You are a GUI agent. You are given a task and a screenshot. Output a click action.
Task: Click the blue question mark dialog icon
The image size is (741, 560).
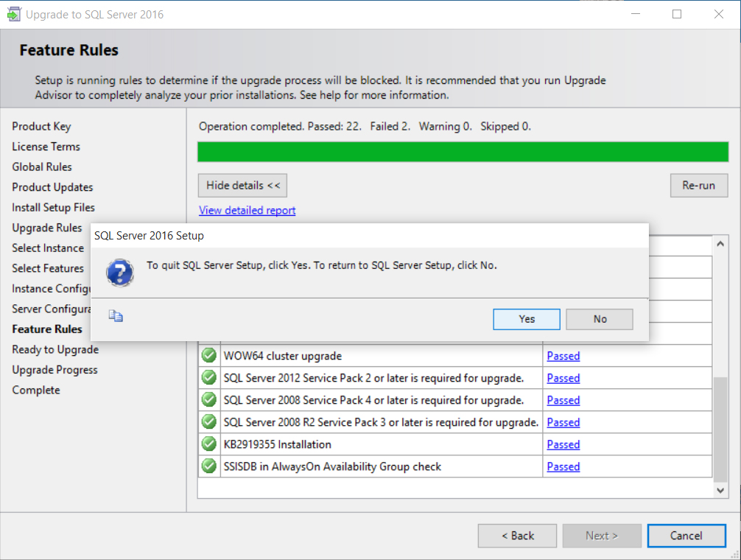120,273
